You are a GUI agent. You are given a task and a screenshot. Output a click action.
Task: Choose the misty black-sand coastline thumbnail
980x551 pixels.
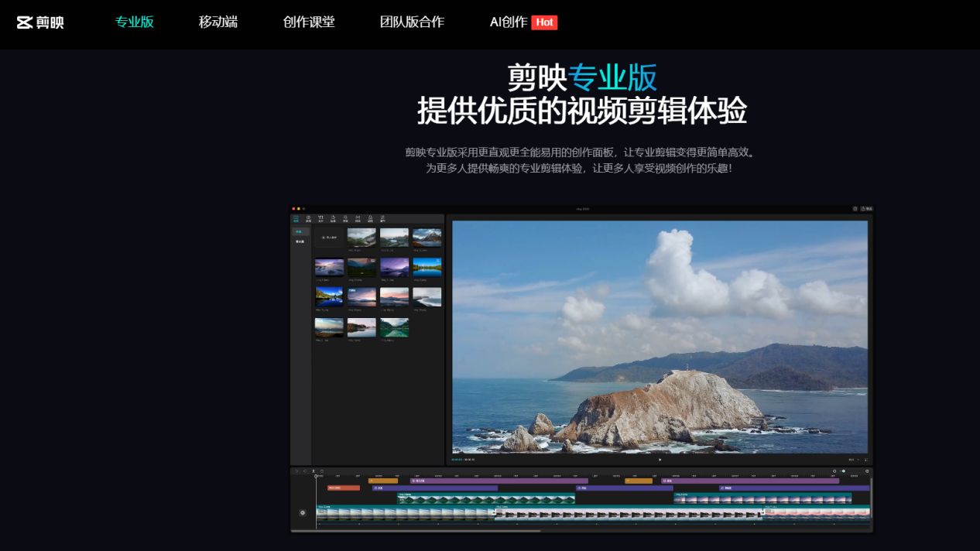427,297
